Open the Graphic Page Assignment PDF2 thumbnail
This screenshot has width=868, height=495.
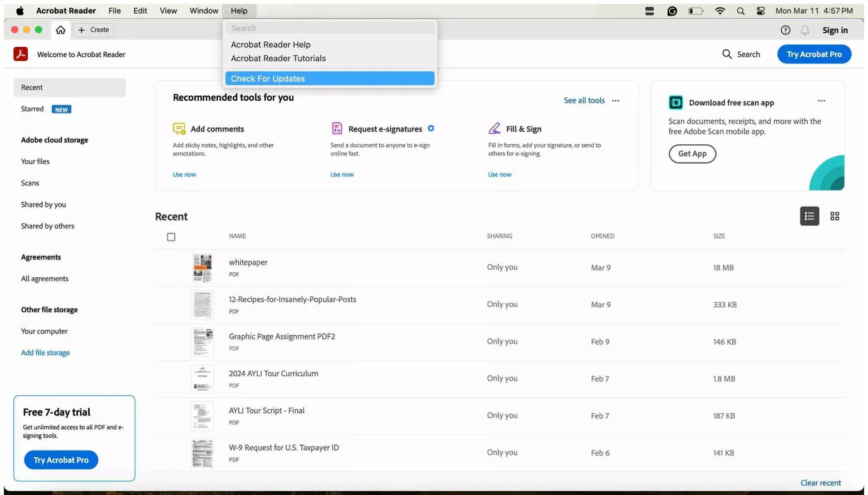tap(203, 342)
